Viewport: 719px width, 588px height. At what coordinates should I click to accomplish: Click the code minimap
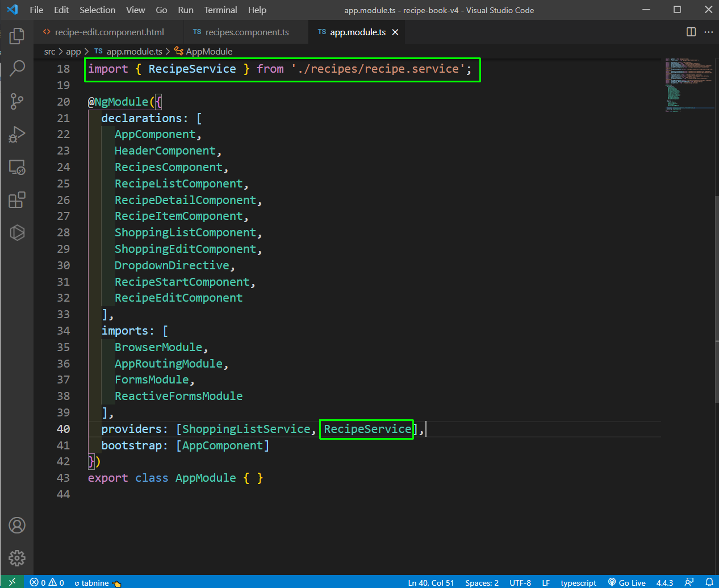[689, 85]
